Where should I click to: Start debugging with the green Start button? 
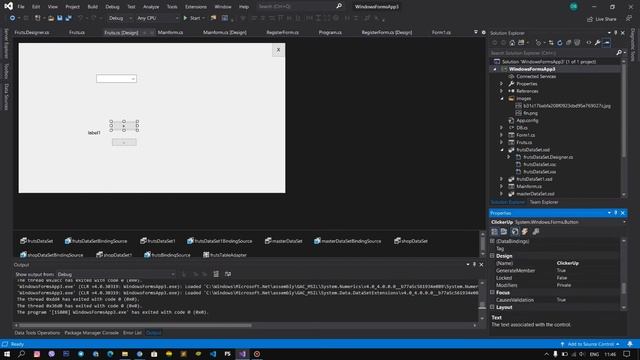point(192,18)
